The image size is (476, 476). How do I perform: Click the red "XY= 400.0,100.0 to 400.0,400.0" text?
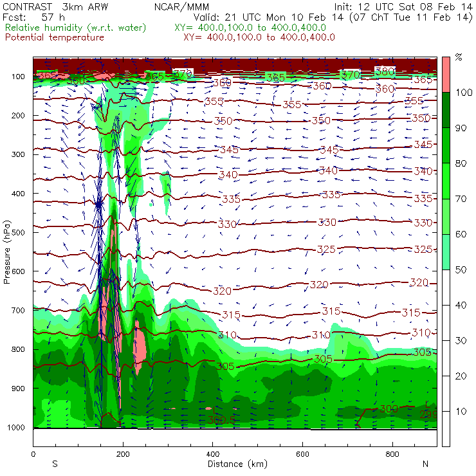point(259,37)
